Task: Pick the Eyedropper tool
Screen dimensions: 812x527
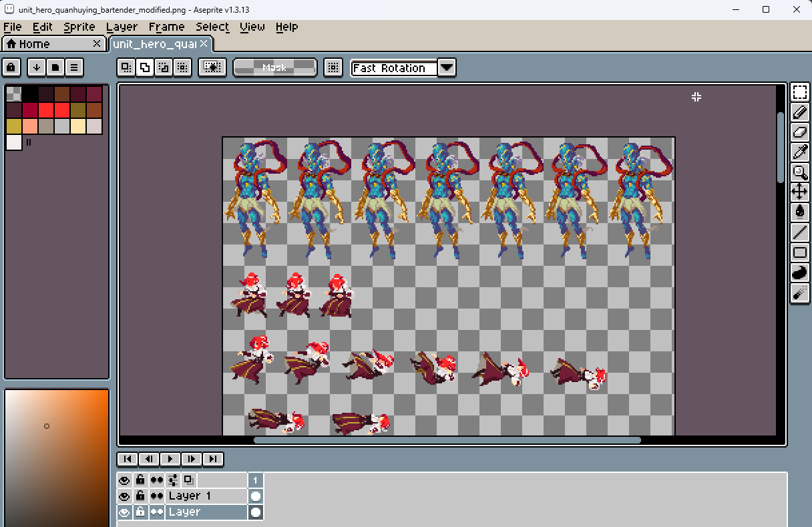Action: [799, 152]
